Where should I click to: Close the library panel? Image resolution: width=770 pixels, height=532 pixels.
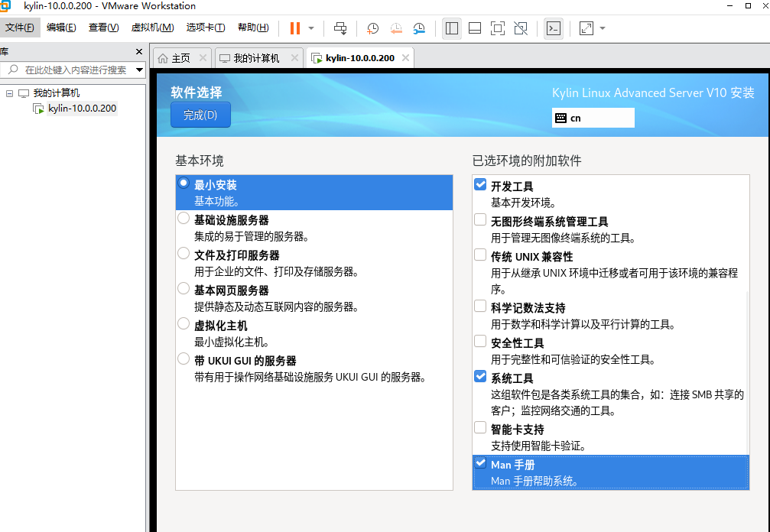(139, 51)
